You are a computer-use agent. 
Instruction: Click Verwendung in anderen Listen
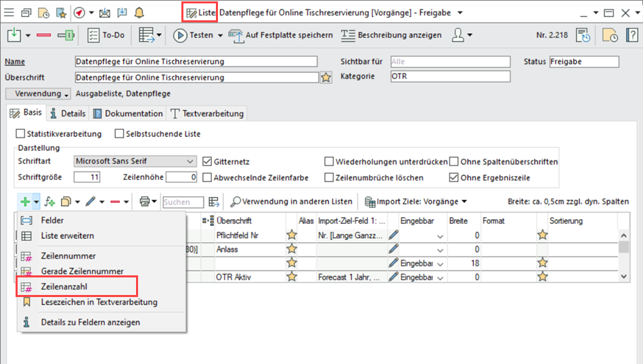click(x=291, y=202)
